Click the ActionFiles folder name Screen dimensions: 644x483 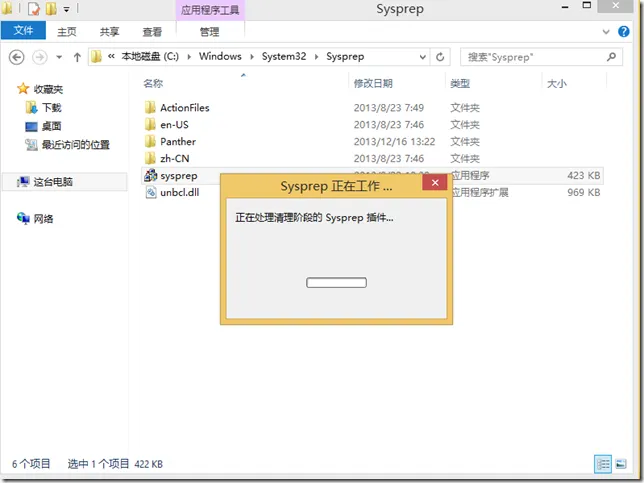[x=185, y=108]
